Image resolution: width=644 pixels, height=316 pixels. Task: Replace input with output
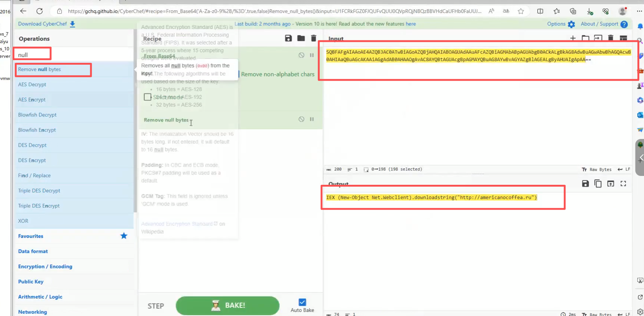(611, 184)
